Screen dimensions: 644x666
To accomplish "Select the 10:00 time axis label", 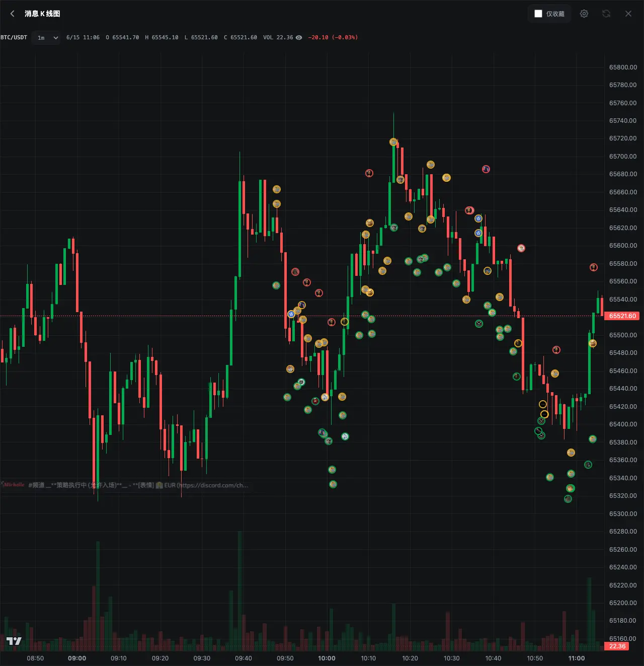I will tap(327, 658).
